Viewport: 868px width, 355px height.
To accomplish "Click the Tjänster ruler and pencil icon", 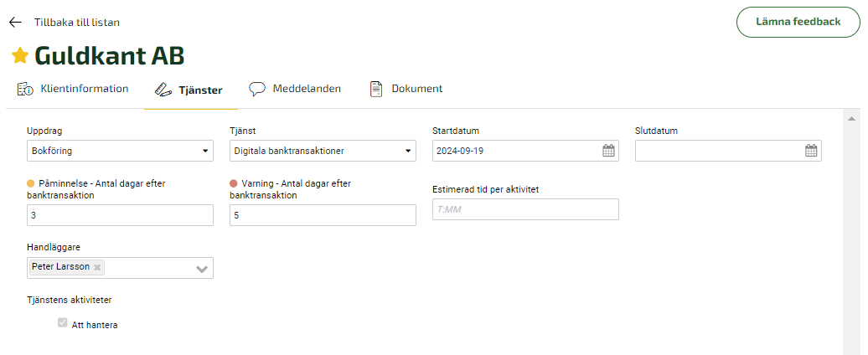I will (163, 90).
